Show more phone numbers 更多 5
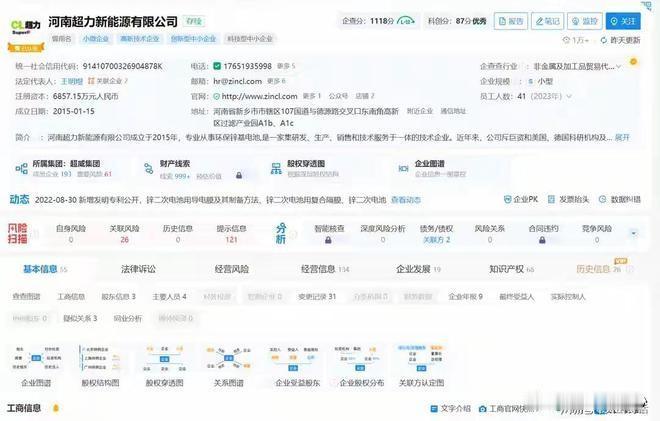The height and width of the screenshot is (421, 660). (286, 66)
